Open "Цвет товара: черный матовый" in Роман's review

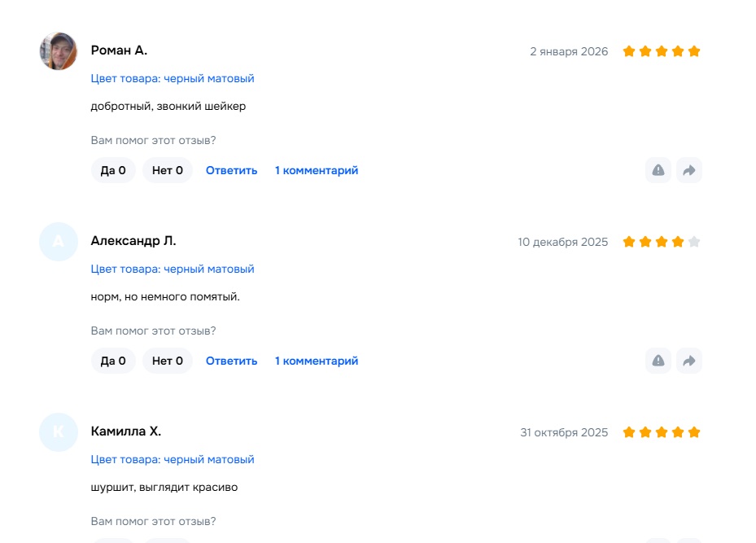pos(173,79)
